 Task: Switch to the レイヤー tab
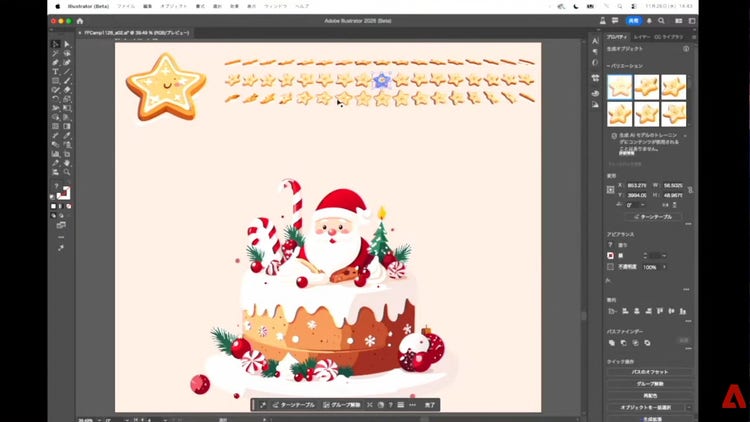pos(641,36)
